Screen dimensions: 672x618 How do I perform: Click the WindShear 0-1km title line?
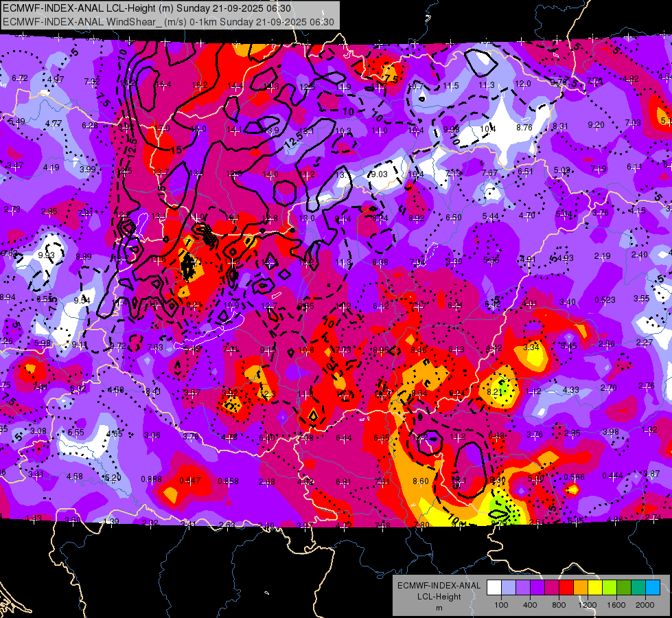(x=168, y=22)
